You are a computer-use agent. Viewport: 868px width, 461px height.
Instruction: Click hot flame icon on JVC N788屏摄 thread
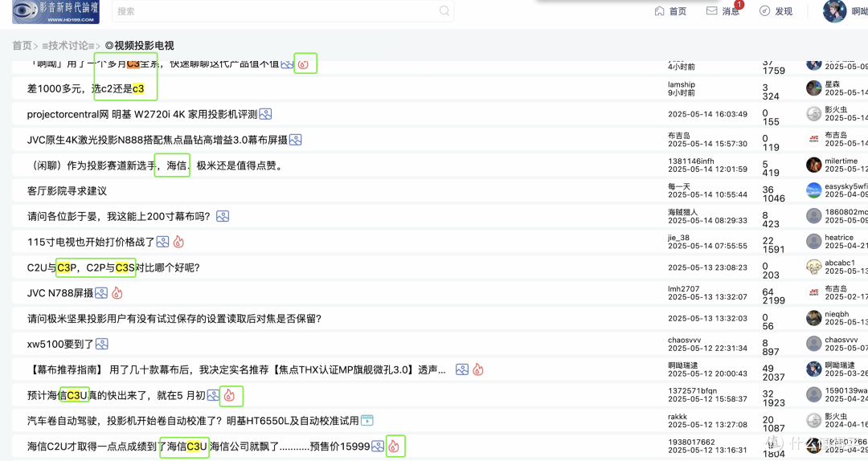point(117,293)
